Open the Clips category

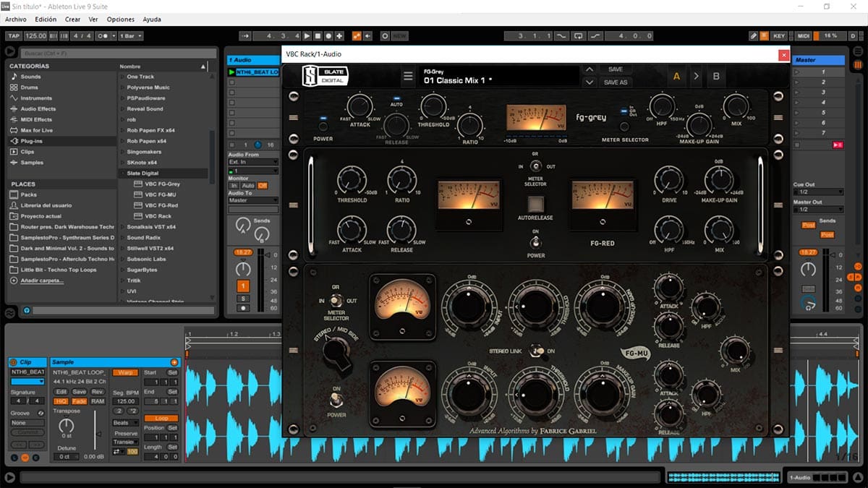pyautogui.click(x=27, y=152)
